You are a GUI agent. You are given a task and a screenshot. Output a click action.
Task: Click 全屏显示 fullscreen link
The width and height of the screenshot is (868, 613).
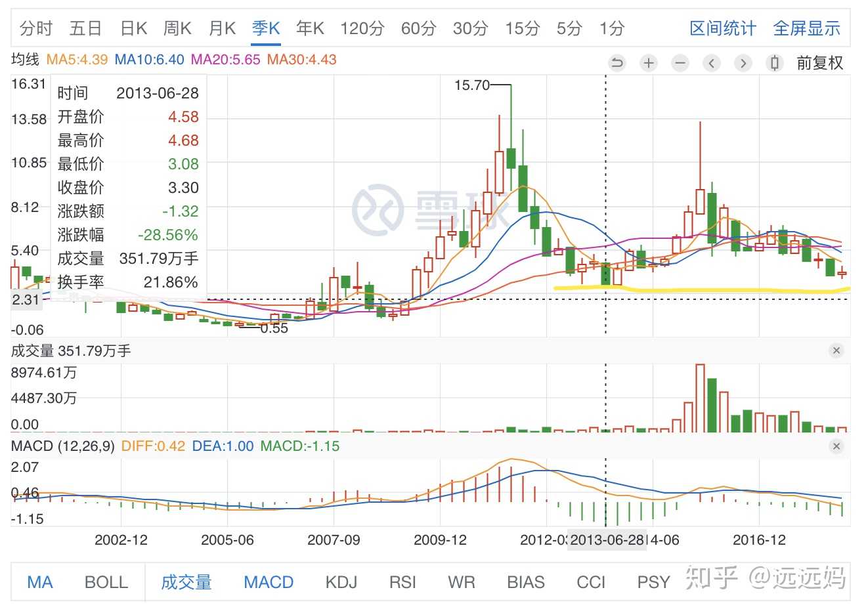coord(807,28)
